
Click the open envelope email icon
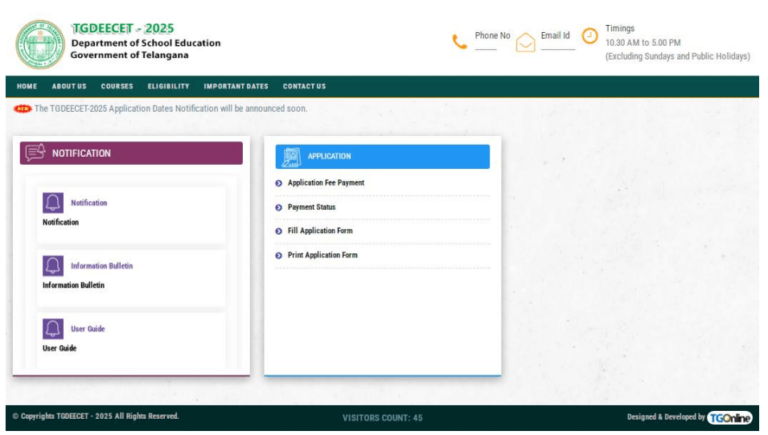pyautogui.click(x=526, y=43)
